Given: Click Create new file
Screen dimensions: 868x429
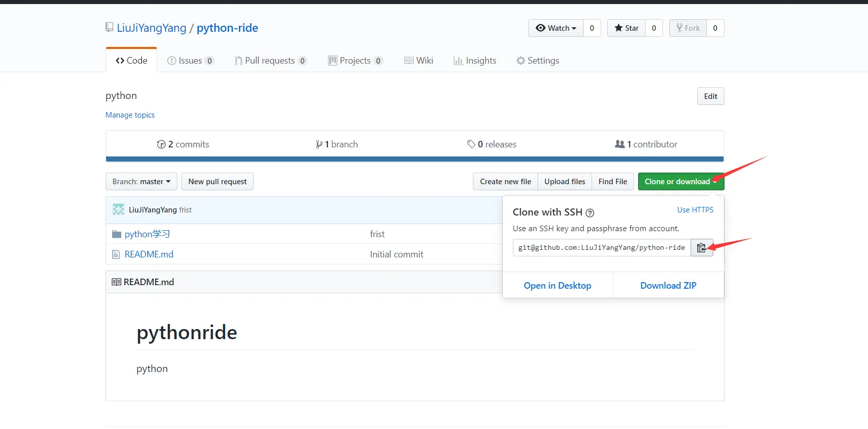Looking at the screenshot, I should [505, 182].
